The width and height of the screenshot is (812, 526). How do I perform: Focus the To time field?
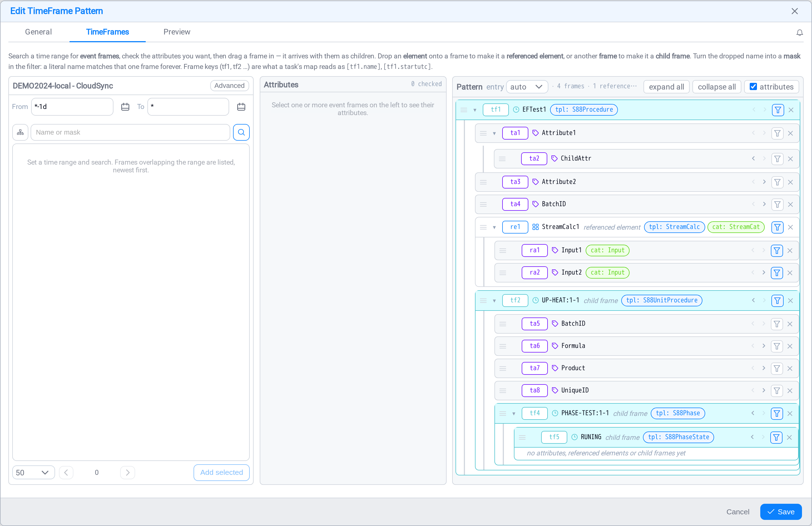pyautogui.click(x=188, y=107)
